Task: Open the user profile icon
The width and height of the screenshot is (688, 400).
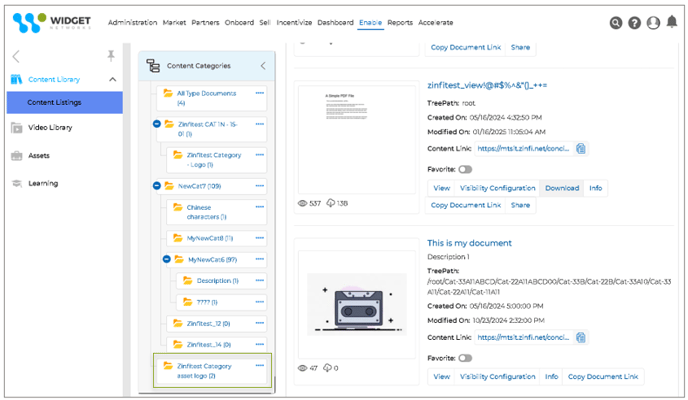Action: click(x=653, y=23)
